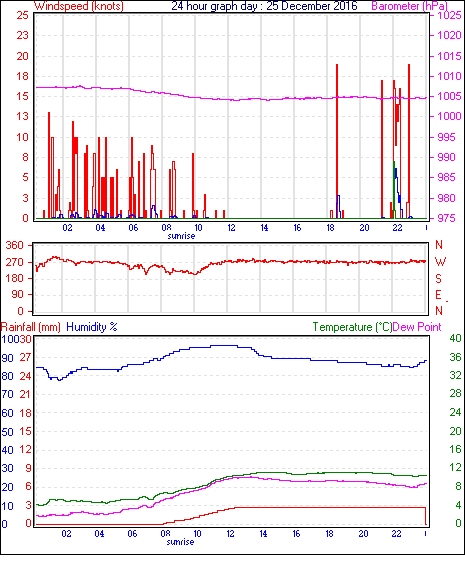Select the Humidity % legend label
The height and width of the screenshot is (563, 465).
coord(92,327)
